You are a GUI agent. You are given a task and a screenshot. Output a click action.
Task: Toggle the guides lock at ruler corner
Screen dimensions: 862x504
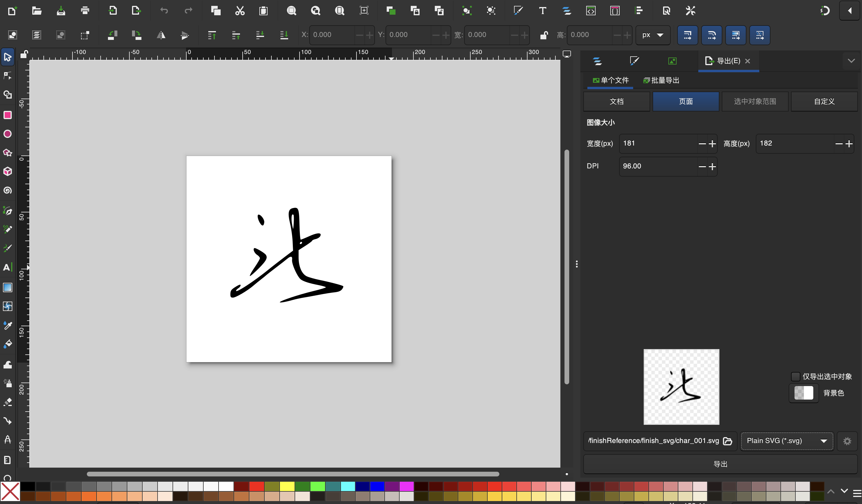[23, 54]
